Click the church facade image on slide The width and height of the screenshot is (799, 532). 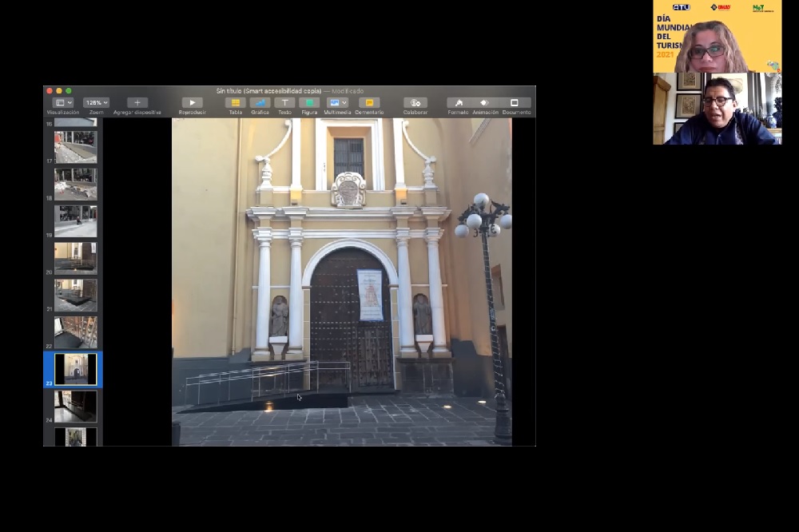click(342, 281)
